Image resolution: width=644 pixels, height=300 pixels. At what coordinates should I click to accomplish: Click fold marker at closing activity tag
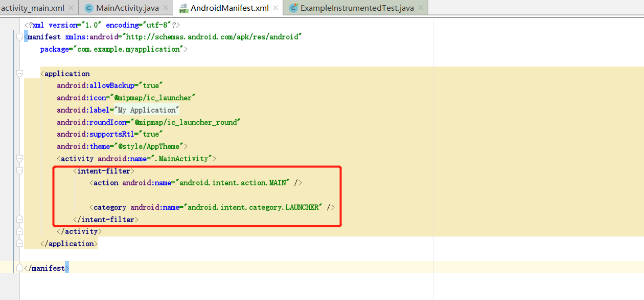[20, 231]
